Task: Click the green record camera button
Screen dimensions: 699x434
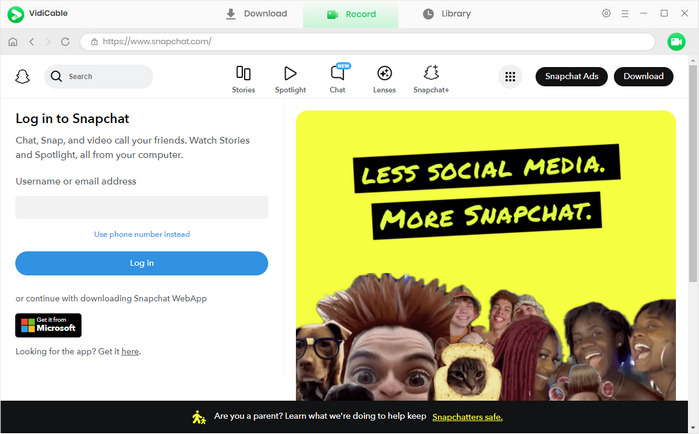Action: (x=676, y=41)
